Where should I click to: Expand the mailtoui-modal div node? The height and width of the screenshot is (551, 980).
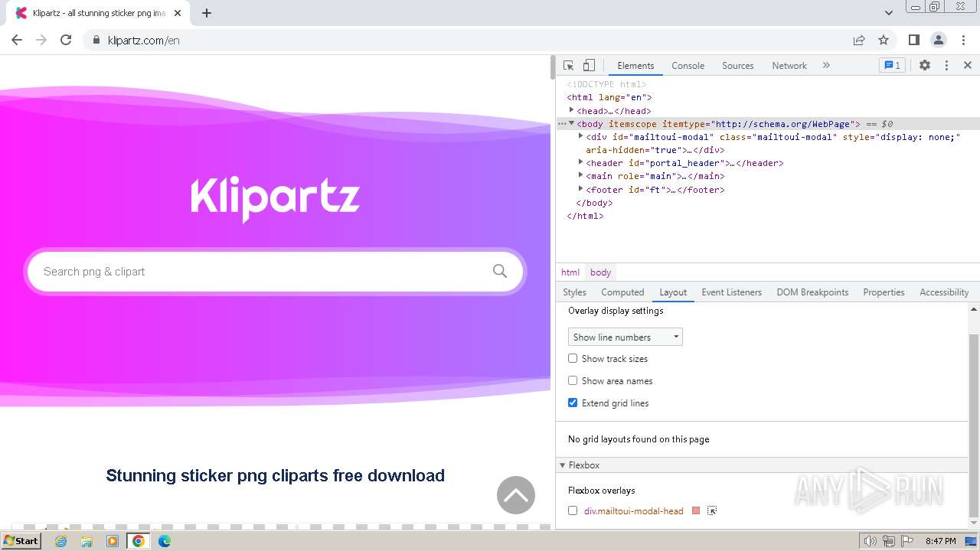point(580,136)
